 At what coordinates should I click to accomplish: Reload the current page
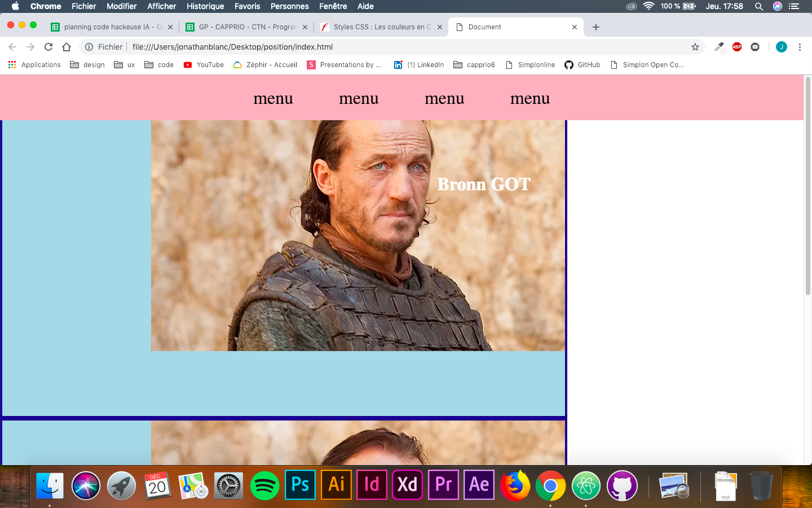coord(48,47)
